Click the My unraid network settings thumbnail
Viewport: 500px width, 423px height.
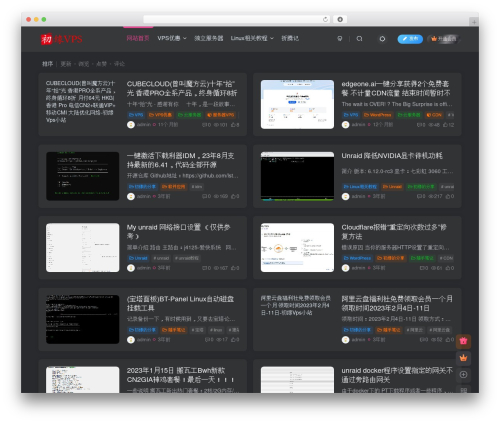(83, 248)
